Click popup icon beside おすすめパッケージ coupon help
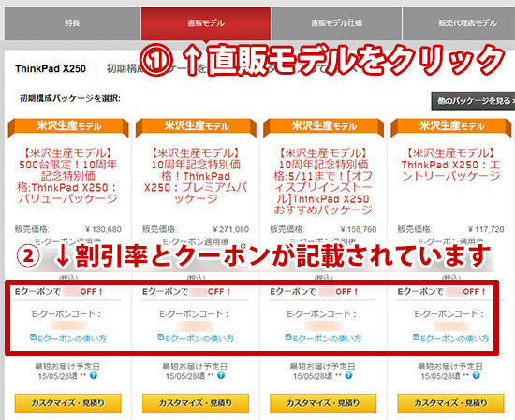Image resolution: width=515 pixels, height=420 pixels. point(288,337)
